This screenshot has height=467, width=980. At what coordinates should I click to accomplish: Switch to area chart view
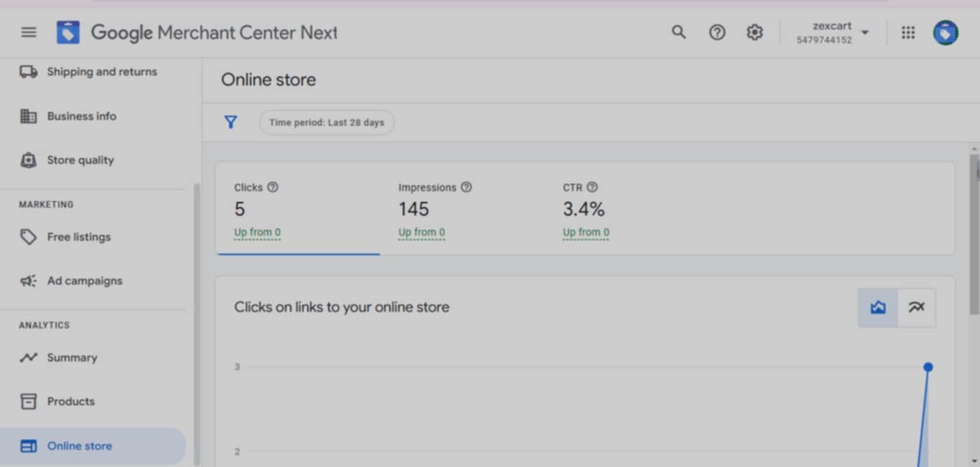point(877,308)
